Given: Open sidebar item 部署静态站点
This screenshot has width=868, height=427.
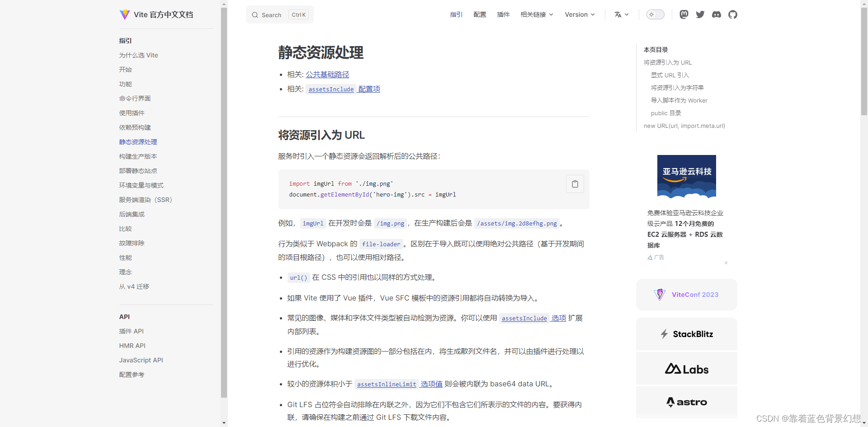Looking at the screenshot, I should [138, 171].
